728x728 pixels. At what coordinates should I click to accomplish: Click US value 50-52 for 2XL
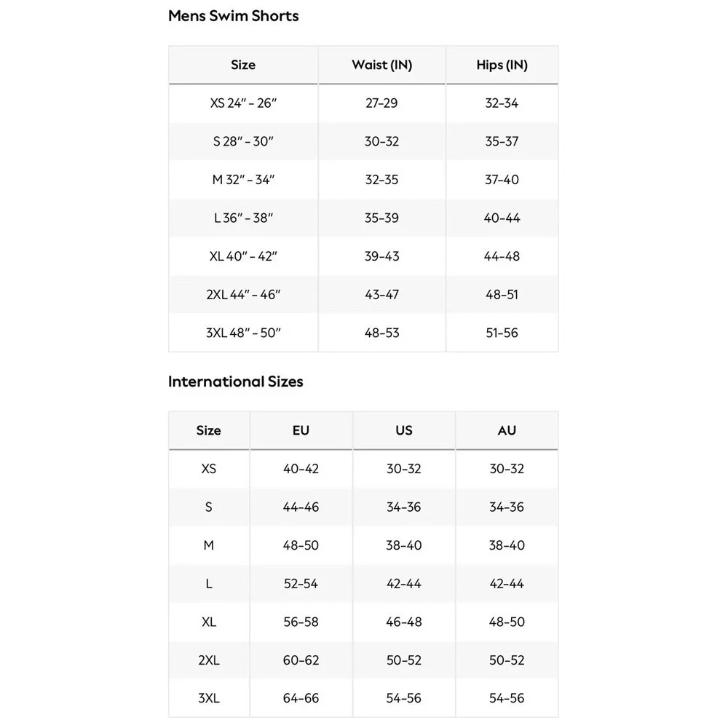[x=404, y=660]
